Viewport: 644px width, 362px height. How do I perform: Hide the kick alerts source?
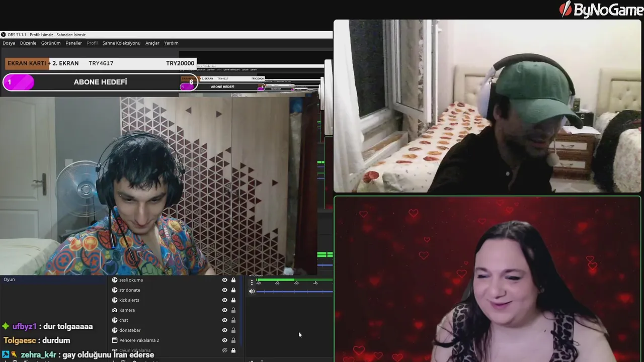(x=225, y=300)
